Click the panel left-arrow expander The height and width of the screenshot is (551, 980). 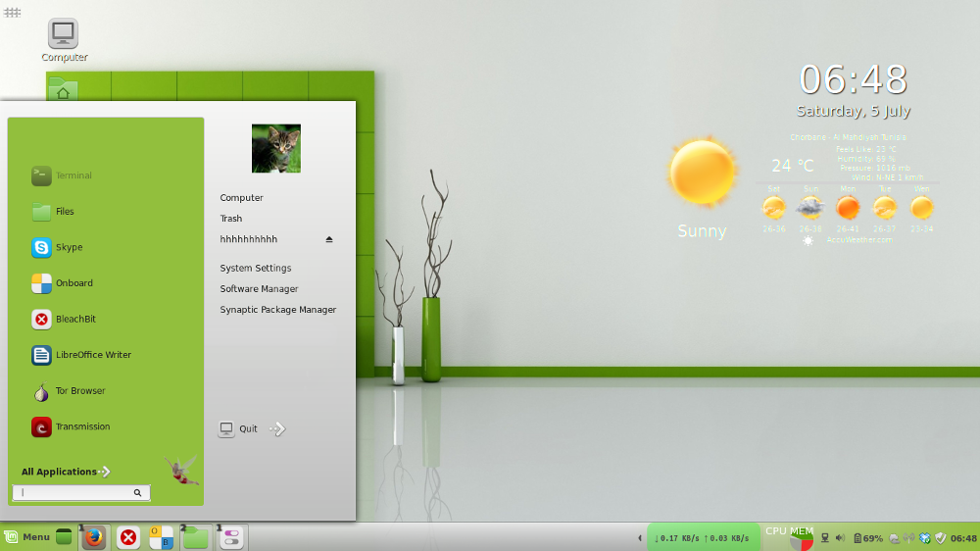639,538
